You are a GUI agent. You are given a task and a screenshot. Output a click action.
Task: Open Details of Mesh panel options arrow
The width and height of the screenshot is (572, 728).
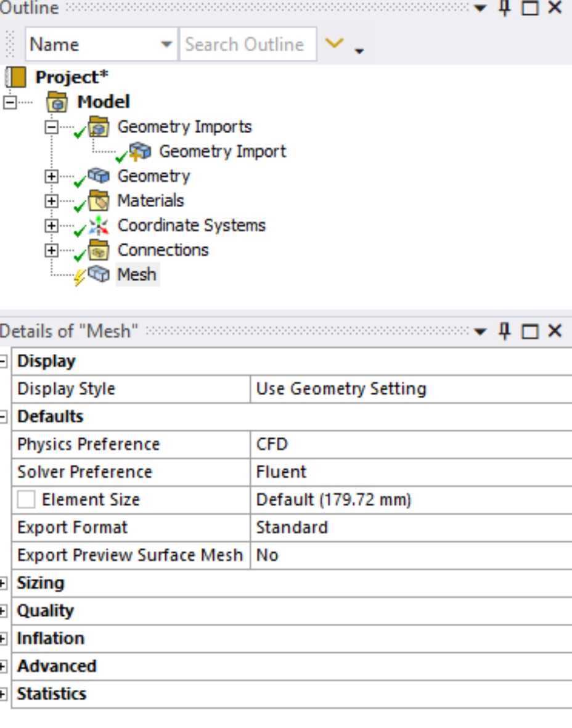480,332
